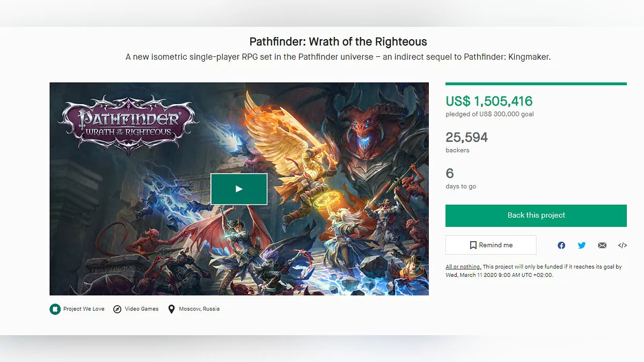Click the project title heading
This screenshot has height=362, width=644.
[338, 42]
